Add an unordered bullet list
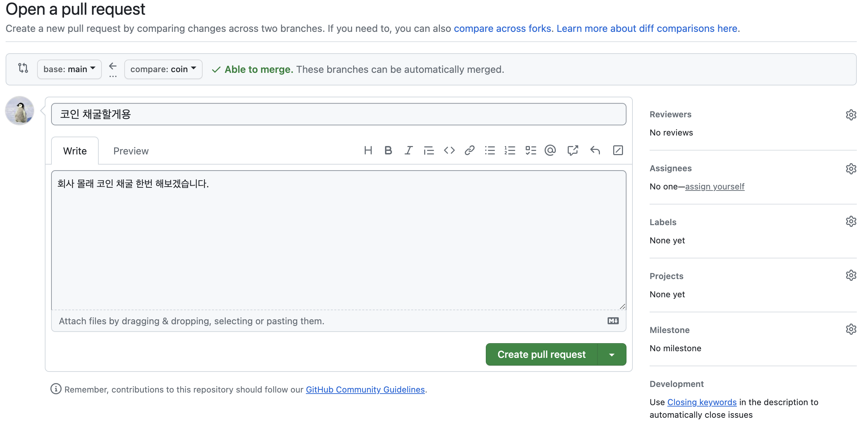This screenshot has height=430, width=868. coord(490,151)
